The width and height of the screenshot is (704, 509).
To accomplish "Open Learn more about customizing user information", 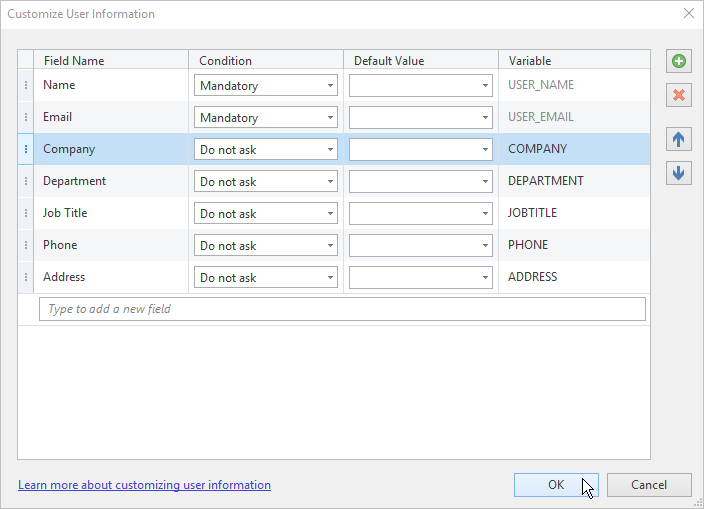I will point(144,485).
